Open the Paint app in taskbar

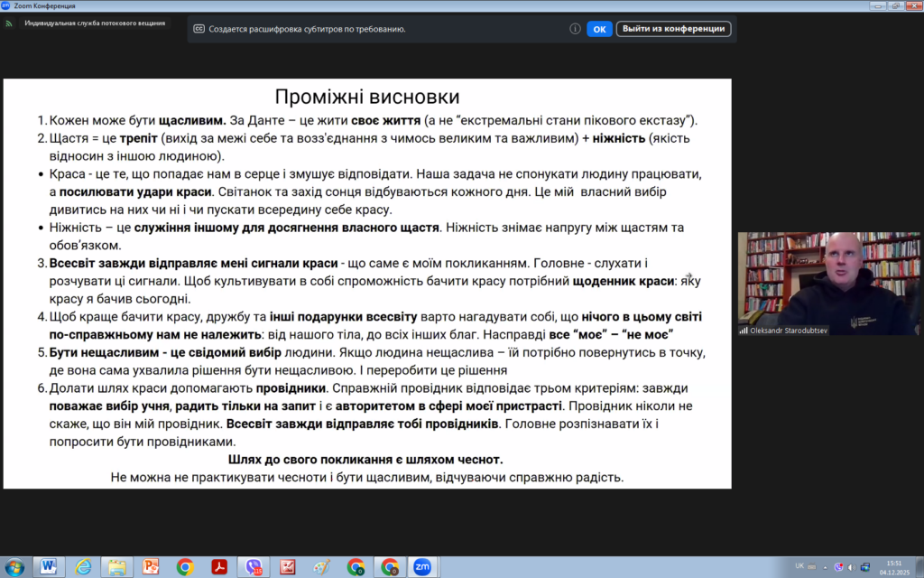click(321, 566)
